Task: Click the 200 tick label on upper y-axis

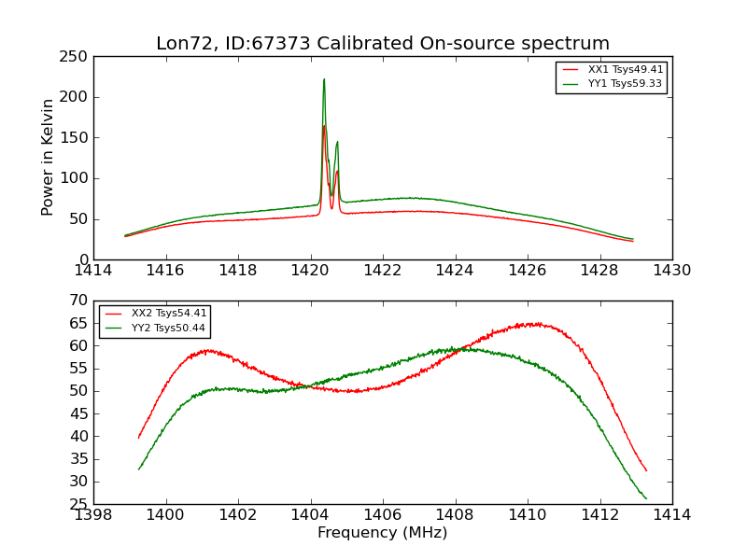Action: (74, 97)
